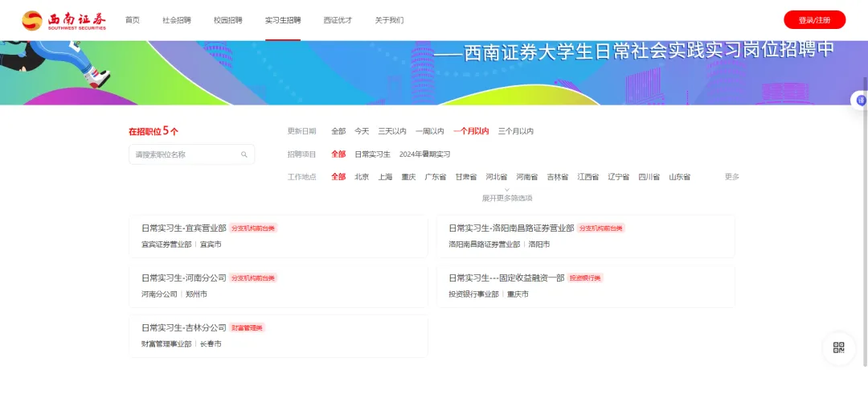Viewport: 868px width, 403px height.
Task: Select the 实习生招聘 nav tab
Action: click(x=283, y=20)
